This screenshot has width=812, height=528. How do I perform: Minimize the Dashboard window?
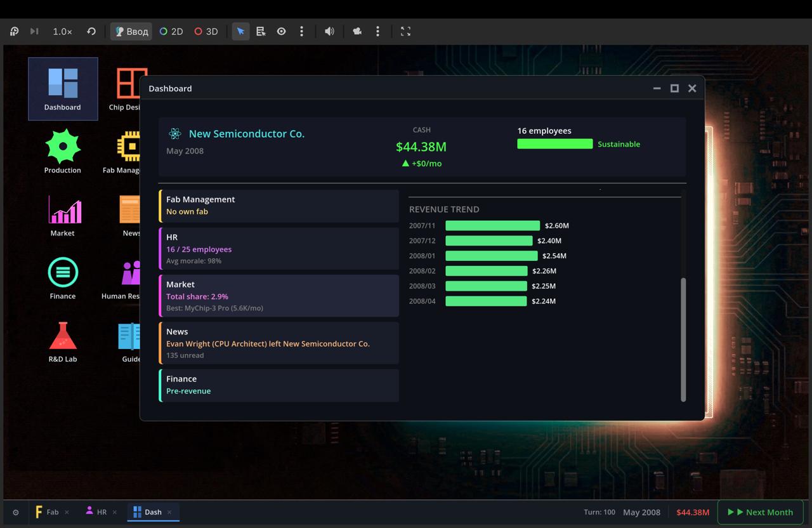657,88
